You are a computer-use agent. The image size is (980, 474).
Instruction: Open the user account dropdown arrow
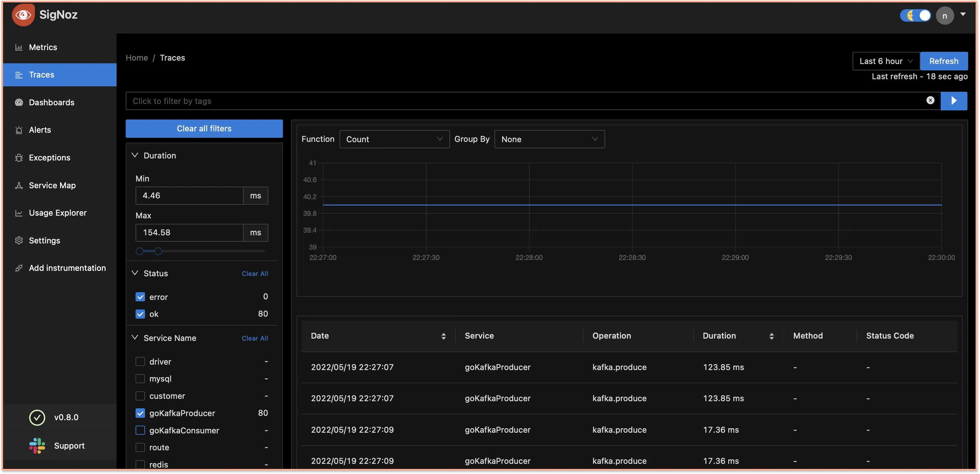[963, 15]
